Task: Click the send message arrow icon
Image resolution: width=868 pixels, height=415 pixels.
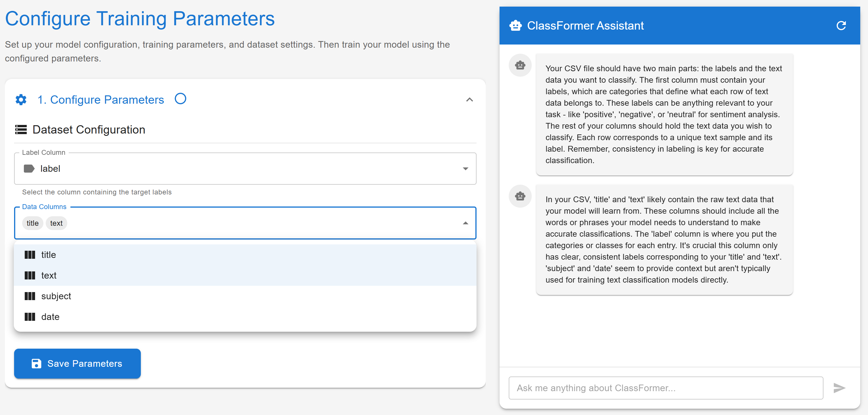Action: 839,388
